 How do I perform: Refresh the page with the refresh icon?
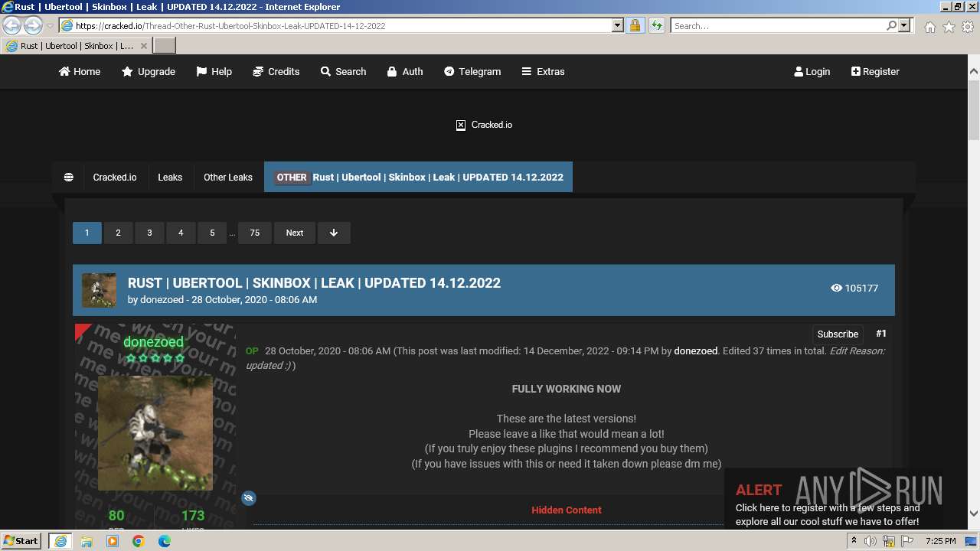pyautogui.click(x=656, y=25)
